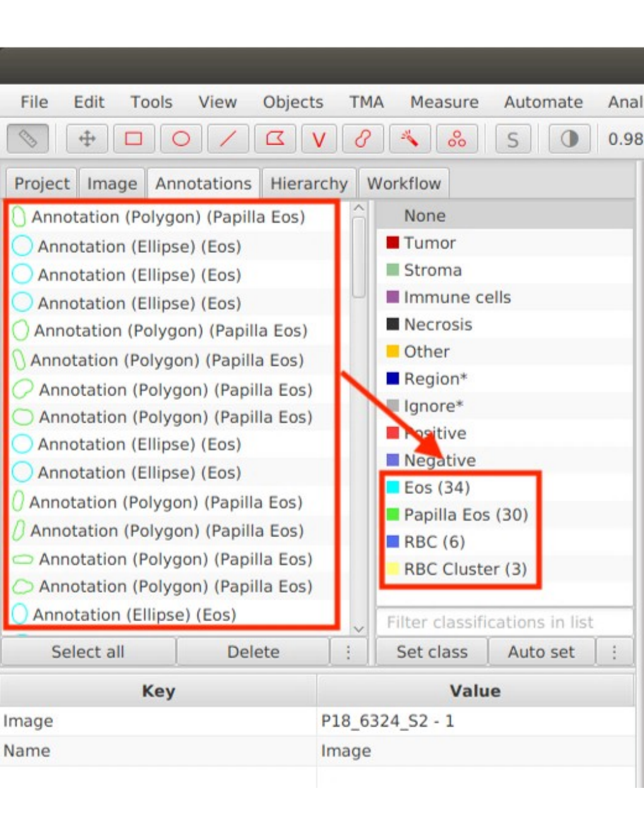Select the Polygon drawing tool
The height and width of the screenshot is (834, 644).
click(275, 138)
